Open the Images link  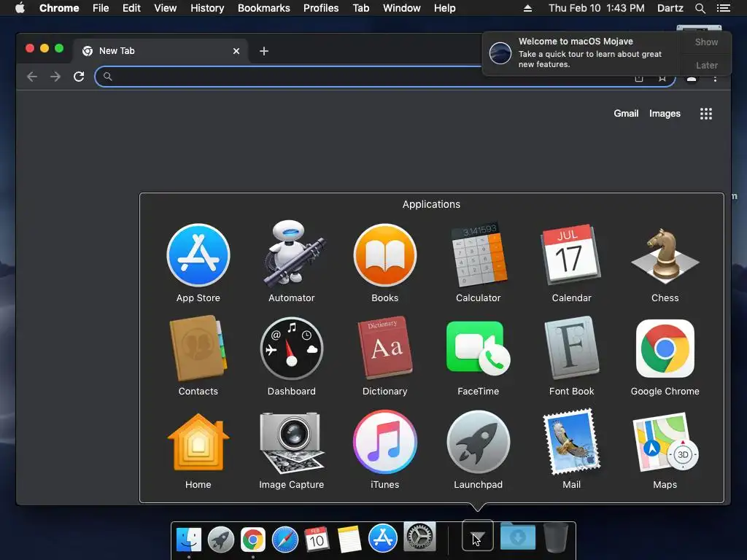pos(665,113)
